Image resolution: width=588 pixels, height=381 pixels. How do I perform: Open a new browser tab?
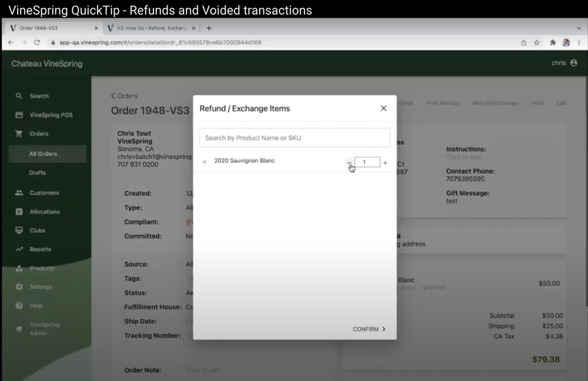pos(209,28)
